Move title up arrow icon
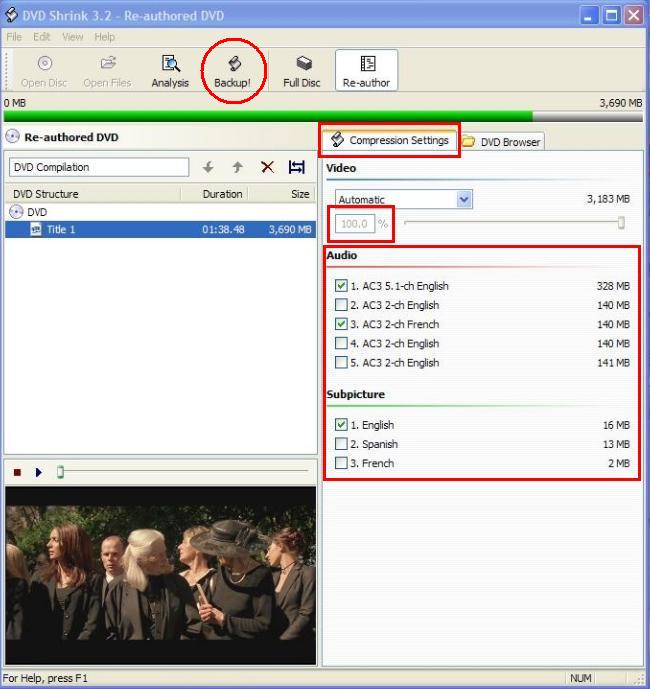Image resolution: width=650 pixels, height=689 pixels. [x=237, y=167]
